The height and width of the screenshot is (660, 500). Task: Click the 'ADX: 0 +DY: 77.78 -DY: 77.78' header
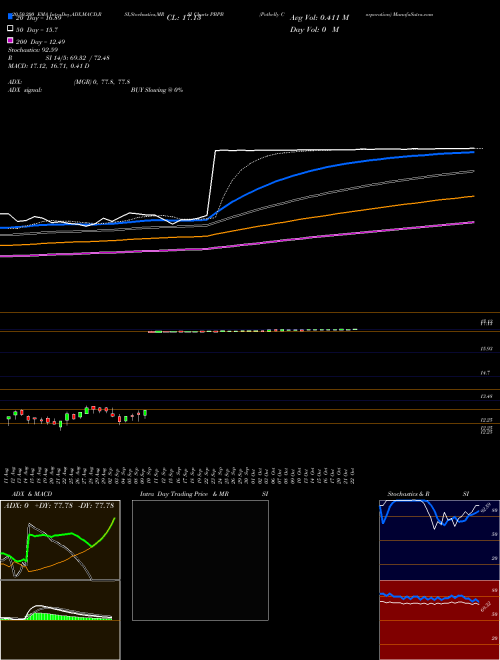(59, 506)
